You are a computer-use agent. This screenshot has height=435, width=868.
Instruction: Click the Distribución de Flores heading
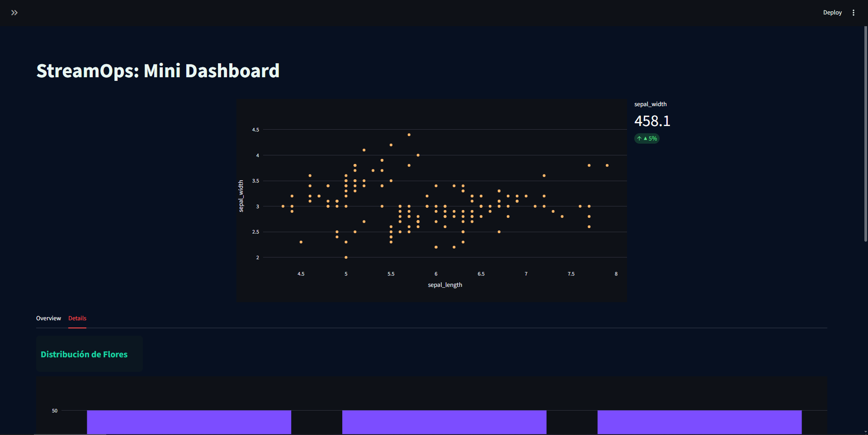click(x=84, y=354)
